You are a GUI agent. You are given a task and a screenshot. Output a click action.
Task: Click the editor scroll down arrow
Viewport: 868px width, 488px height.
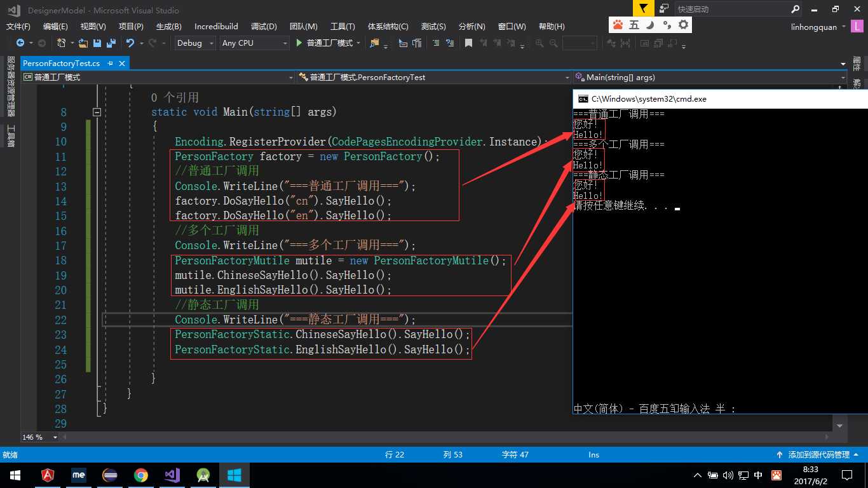840,426
